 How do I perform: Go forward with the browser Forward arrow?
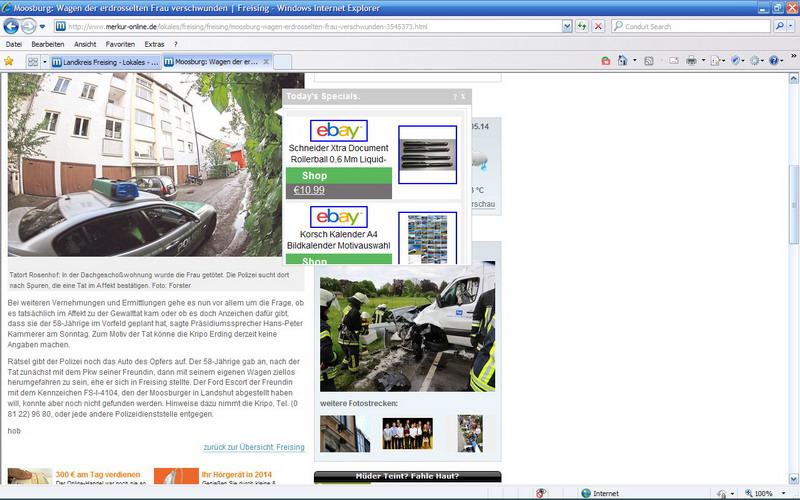(x=29, y=26)
